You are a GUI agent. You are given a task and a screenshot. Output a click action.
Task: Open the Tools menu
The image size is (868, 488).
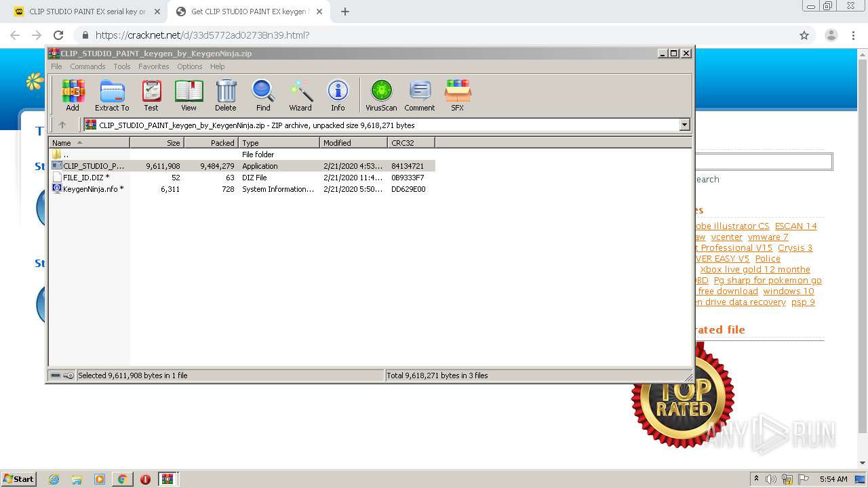(x=122, y=66)
